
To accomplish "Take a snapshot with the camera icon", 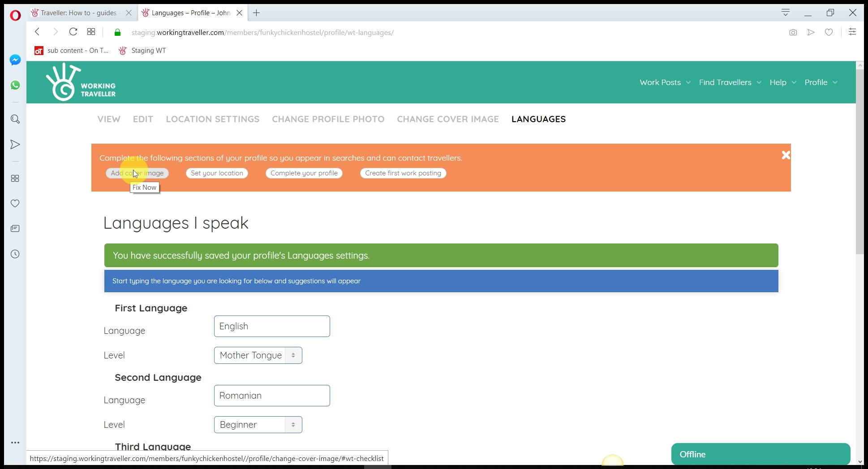I will (793, 32).
